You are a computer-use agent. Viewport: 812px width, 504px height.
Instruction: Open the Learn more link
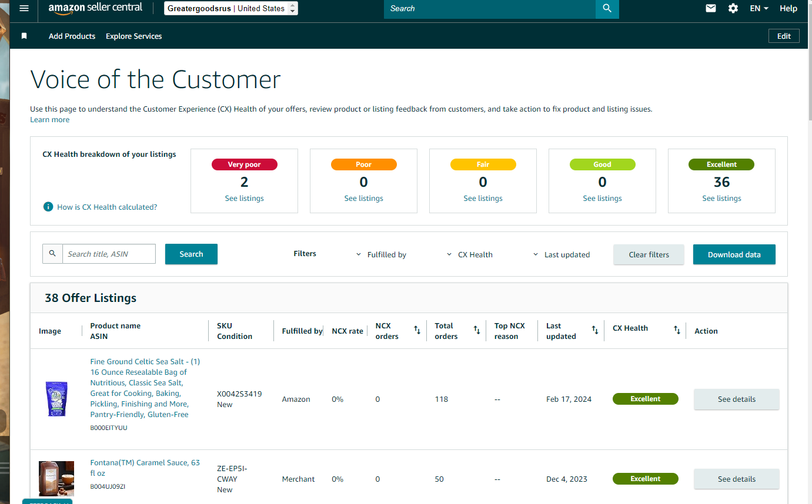50,120
